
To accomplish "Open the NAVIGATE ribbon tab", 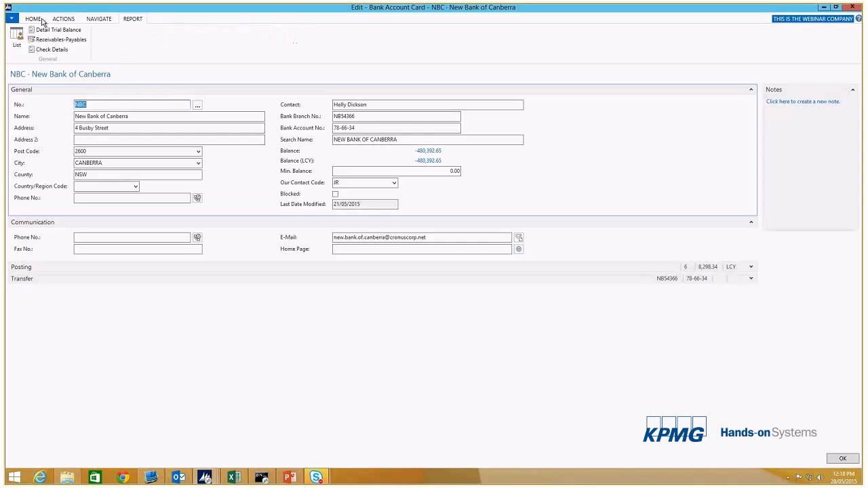I will click(x=99, y=19).
